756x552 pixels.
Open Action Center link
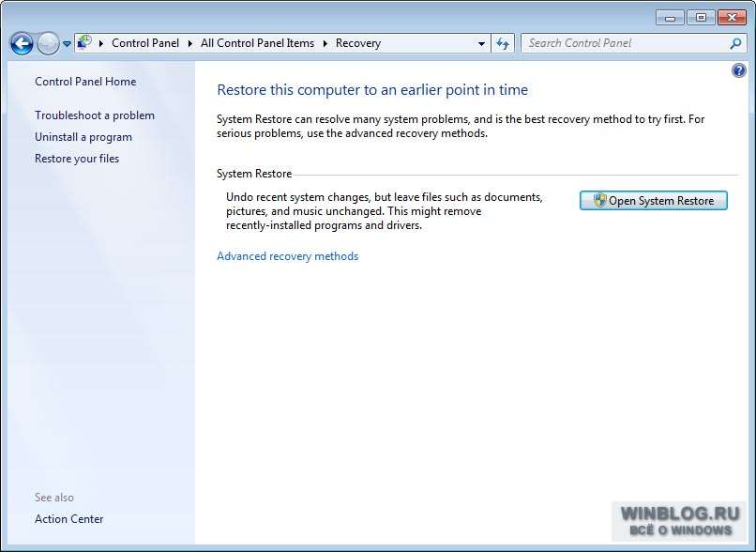[x=69, y=519]
